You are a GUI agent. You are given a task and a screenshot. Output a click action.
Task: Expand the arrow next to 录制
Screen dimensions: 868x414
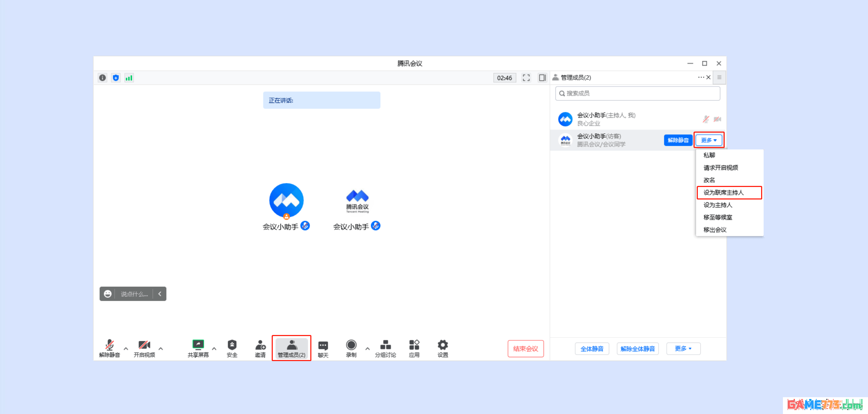[368, 348]
